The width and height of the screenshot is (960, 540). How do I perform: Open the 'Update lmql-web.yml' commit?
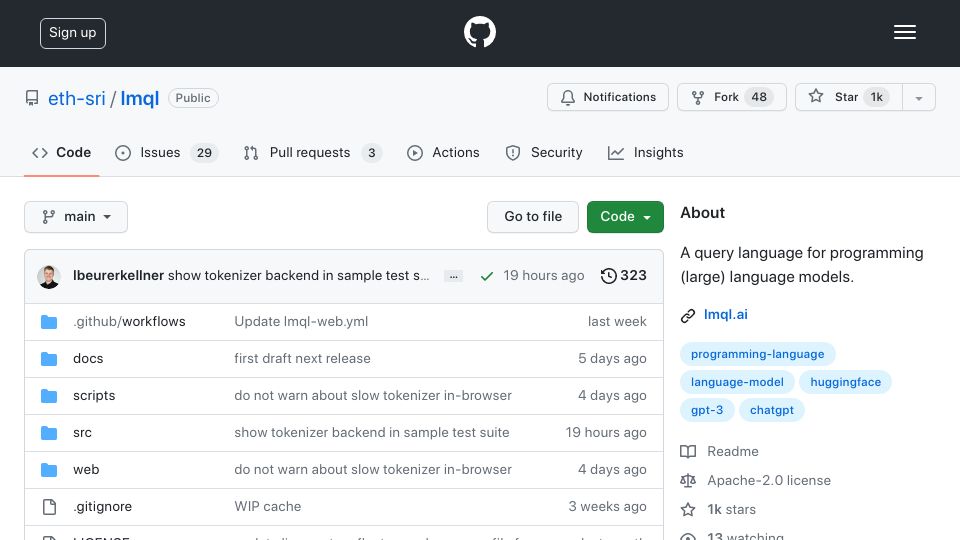tap(301, 321)
